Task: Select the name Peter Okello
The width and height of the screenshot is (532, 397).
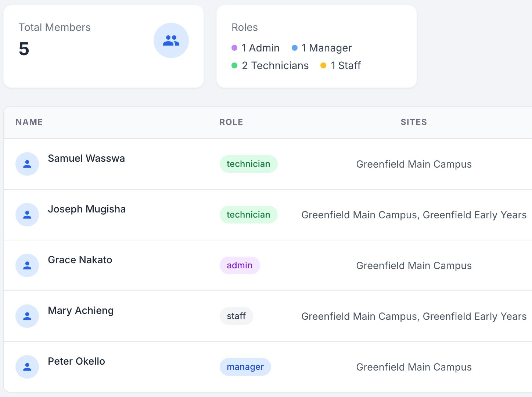Action: [x=76, y=361]
